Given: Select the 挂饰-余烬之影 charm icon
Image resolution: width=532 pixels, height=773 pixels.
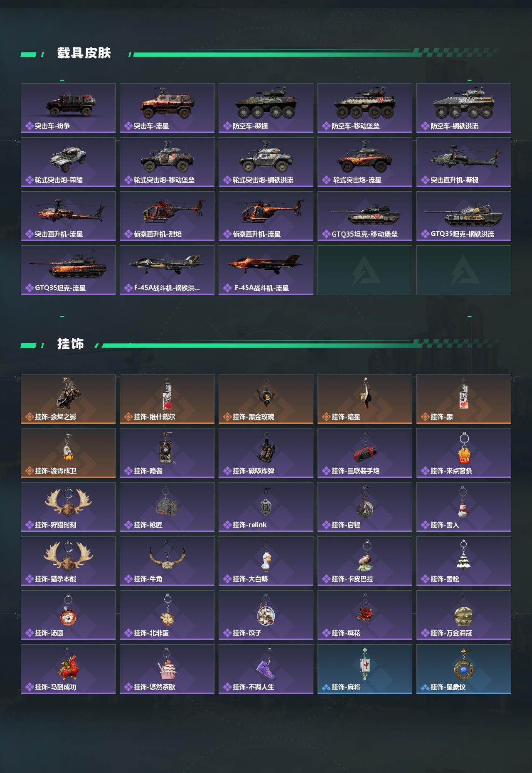Looking at the screenshot, I should tap(68, 399).
